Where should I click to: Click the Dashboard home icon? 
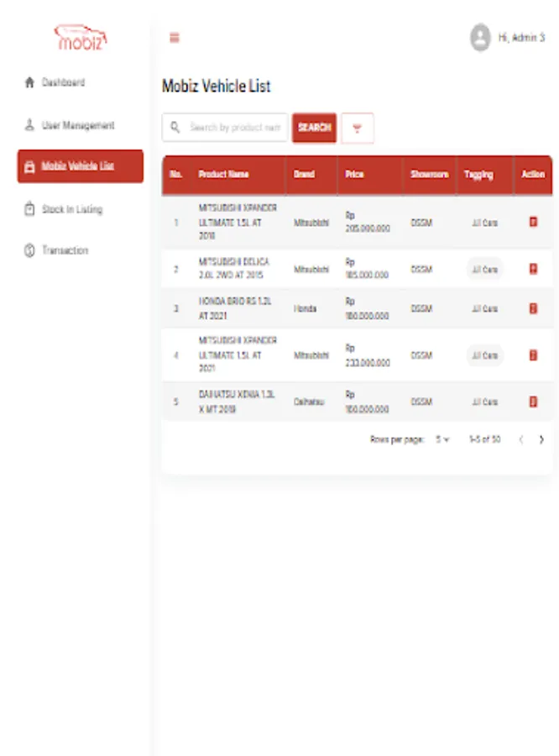29,82
